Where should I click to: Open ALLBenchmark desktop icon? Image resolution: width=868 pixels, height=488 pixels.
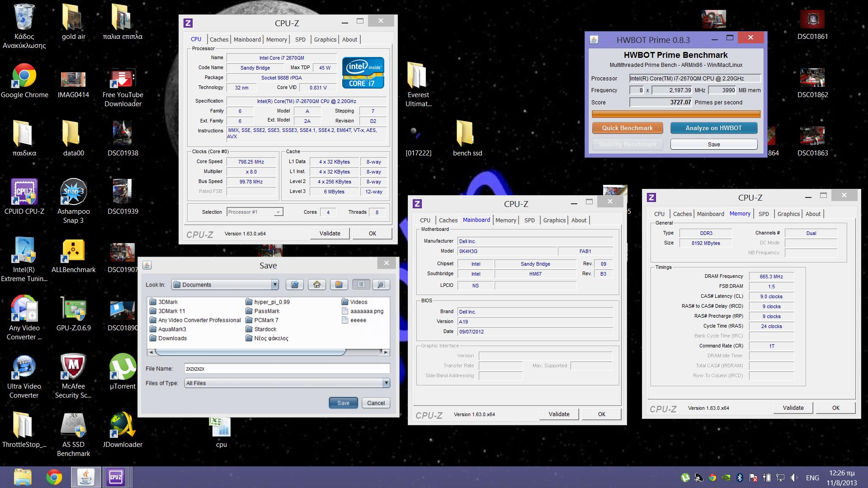[73, 255]
